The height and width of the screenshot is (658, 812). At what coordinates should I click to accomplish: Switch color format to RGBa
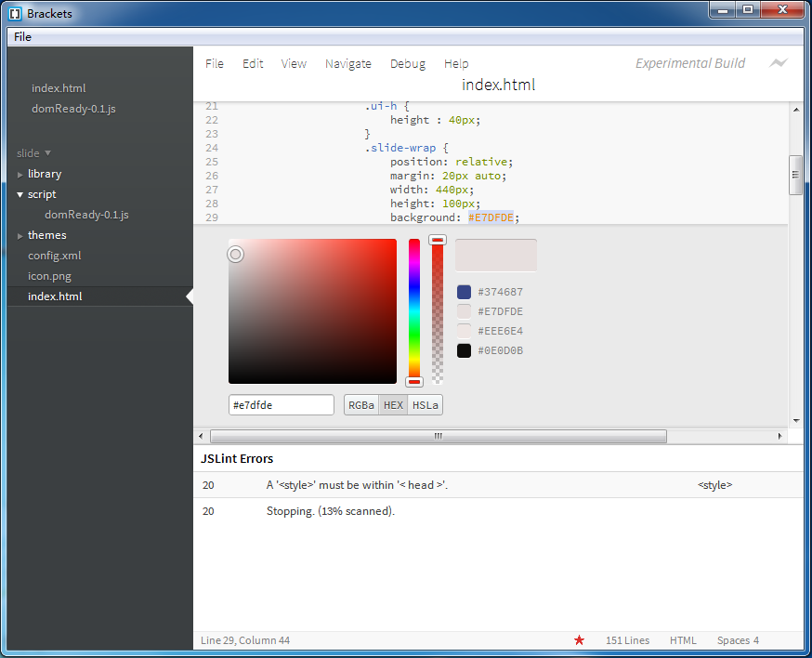pyautogui.click(x=361, y=405)
